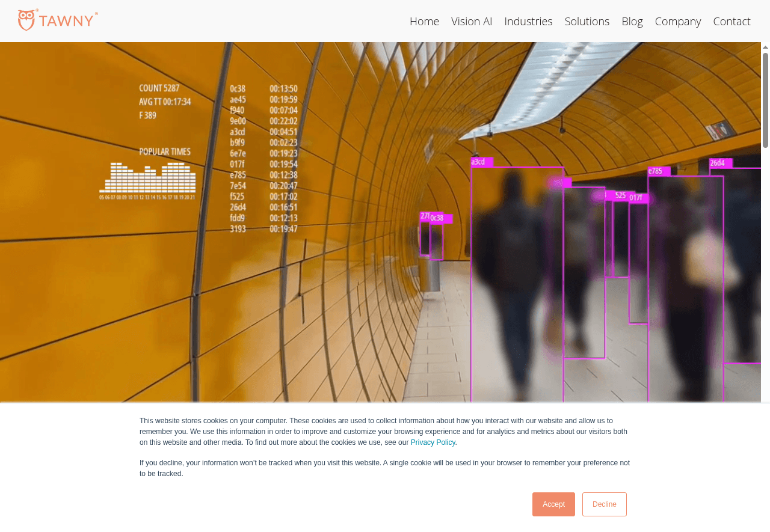This screenshot has width=770, height=532.
Task: Accept the website cookies
Action: click(553, 504)
